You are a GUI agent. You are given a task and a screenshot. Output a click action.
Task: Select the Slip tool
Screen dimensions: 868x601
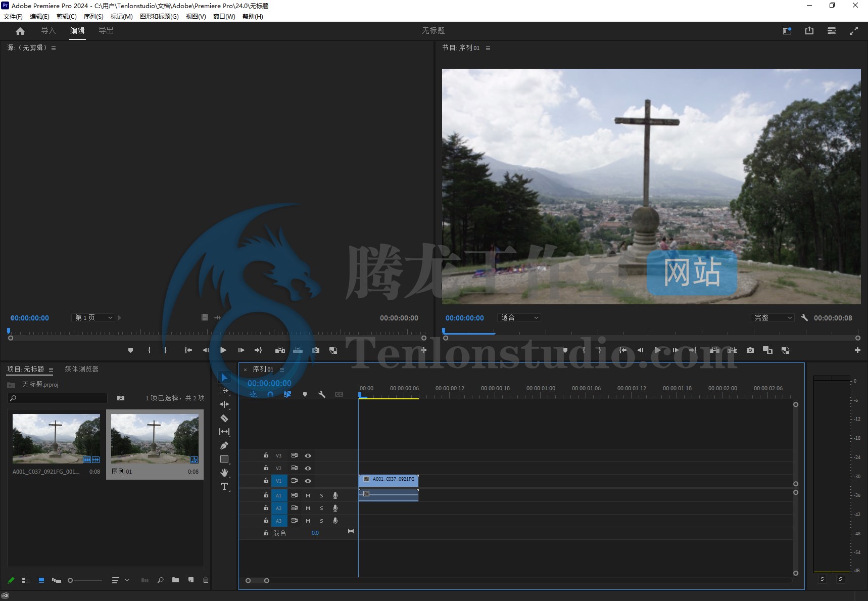pos(224,432)
